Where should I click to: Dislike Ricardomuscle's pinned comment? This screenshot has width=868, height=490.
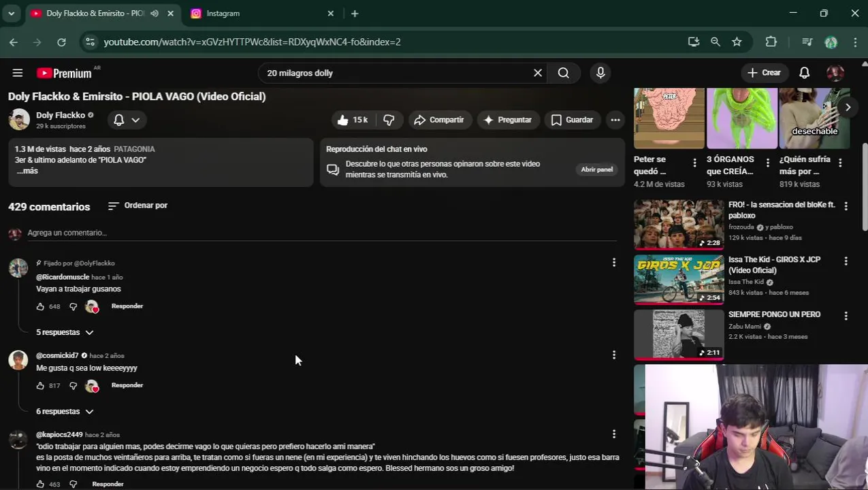pyautogui.click(x=74, y=307)
